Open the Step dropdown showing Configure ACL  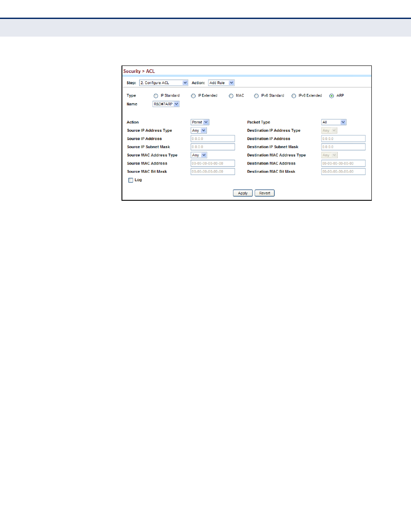(163, 82)
